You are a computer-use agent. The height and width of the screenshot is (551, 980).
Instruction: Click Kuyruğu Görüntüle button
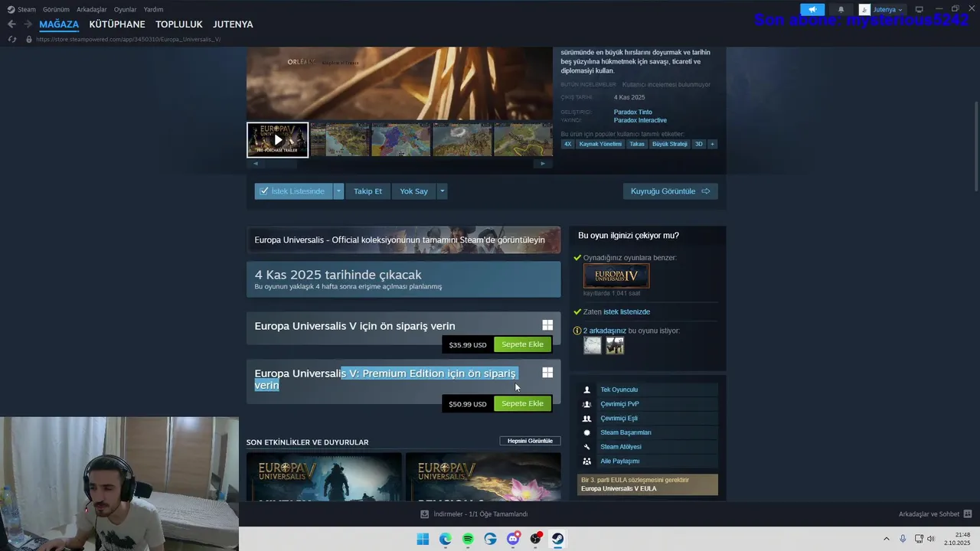click(x=670, y=191)
